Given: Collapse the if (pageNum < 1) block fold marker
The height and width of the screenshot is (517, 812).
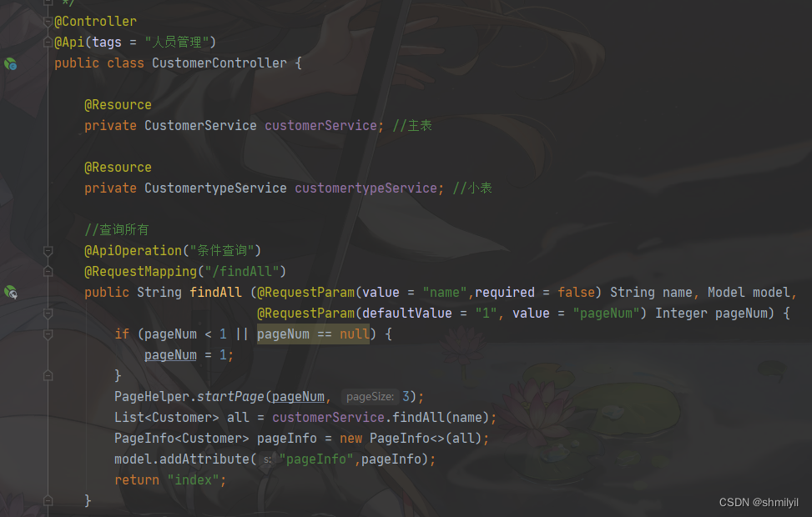Looking at the screenshot, I should click(48, 334).
